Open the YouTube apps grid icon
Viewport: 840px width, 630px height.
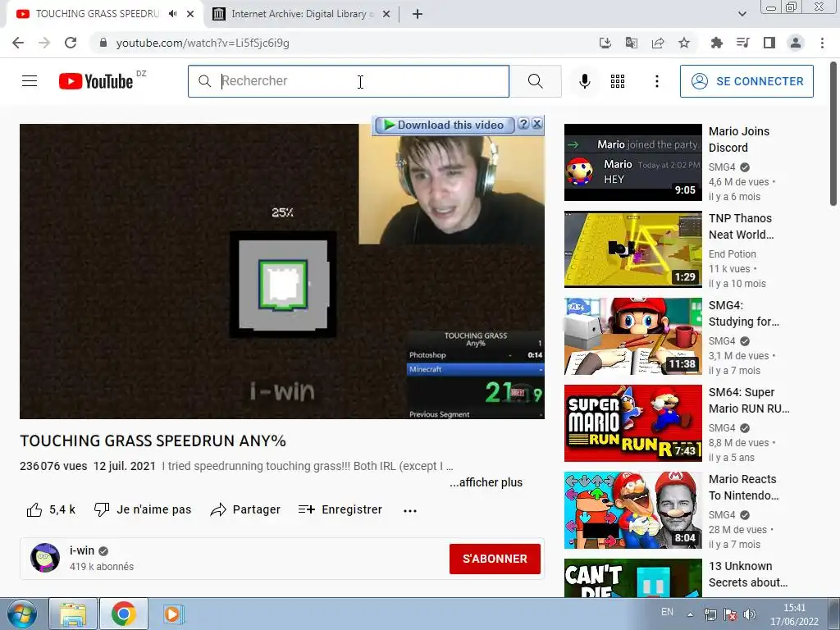618,81
